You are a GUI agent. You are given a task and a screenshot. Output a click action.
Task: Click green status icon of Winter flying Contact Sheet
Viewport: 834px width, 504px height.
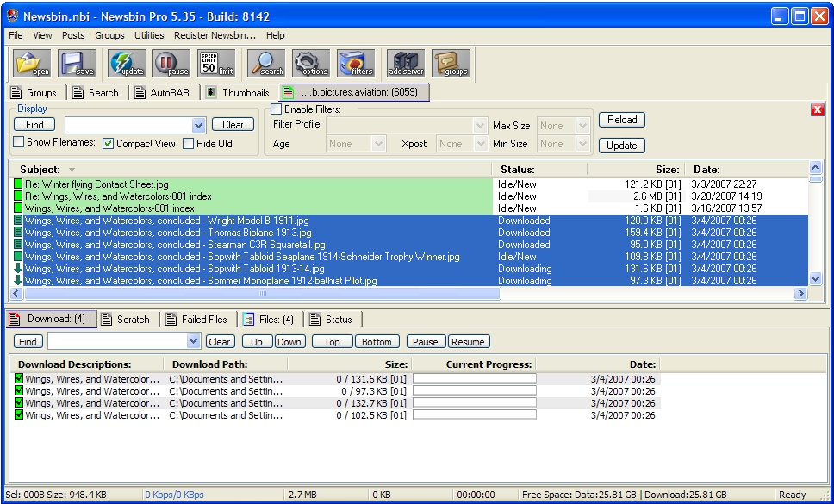point(17,184)
